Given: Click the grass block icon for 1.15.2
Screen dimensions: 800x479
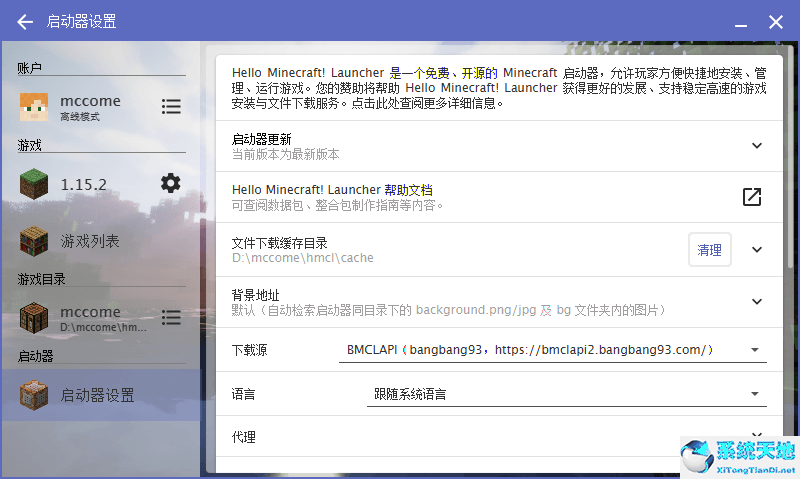Looking at the screenshot, I should [x=34, y=184].
